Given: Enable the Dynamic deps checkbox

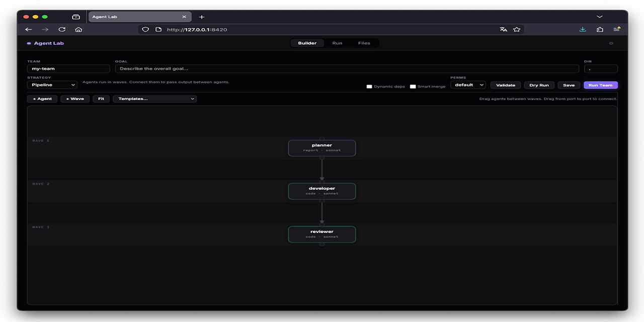Looking at the screenshot, I should [369, 87].
